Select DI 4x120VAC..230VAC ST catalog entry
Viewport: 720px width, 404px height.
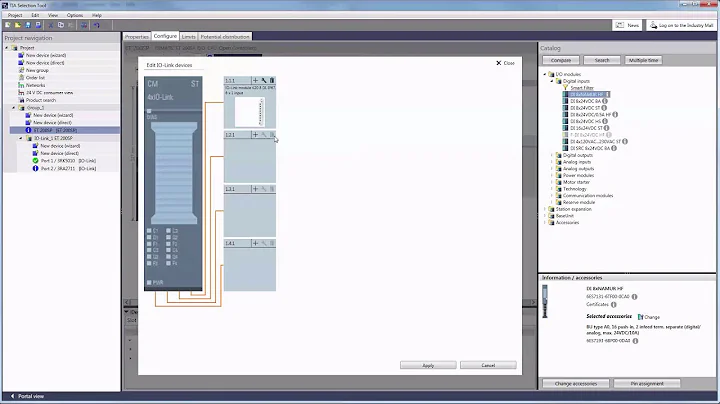click(595, 141)
